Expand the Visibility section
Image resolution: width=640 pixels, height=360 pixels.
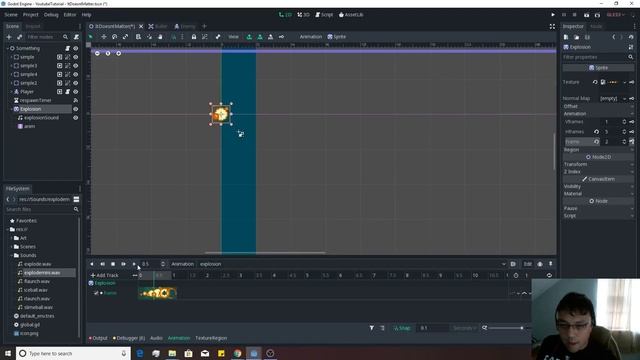[598, 186]
